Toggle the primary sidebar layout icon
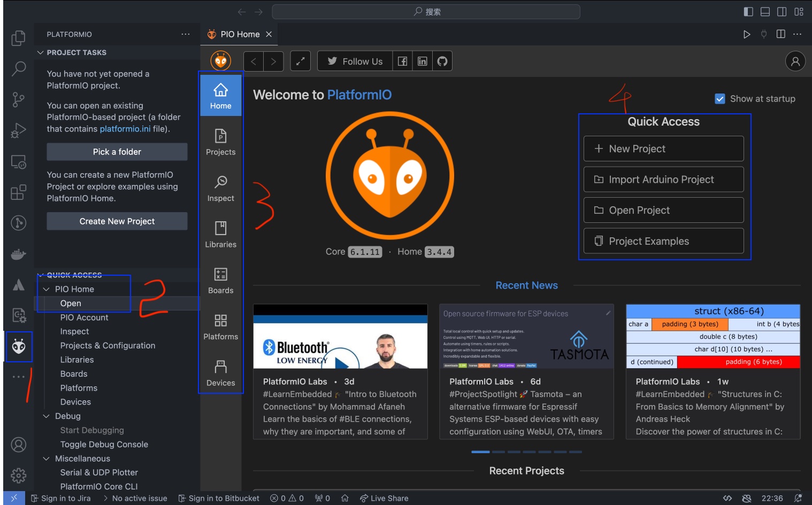 (748, 12)
